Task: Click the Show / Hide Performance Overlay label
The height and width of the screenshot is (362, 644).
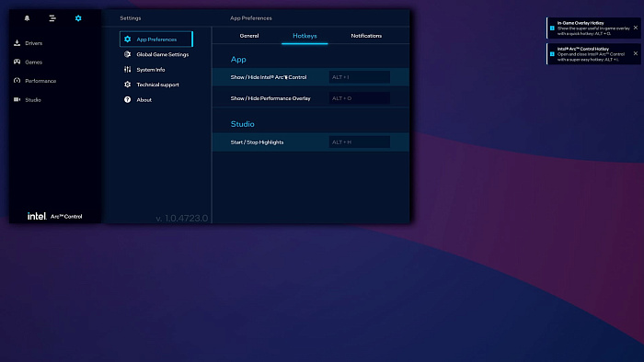Action: 270,98
